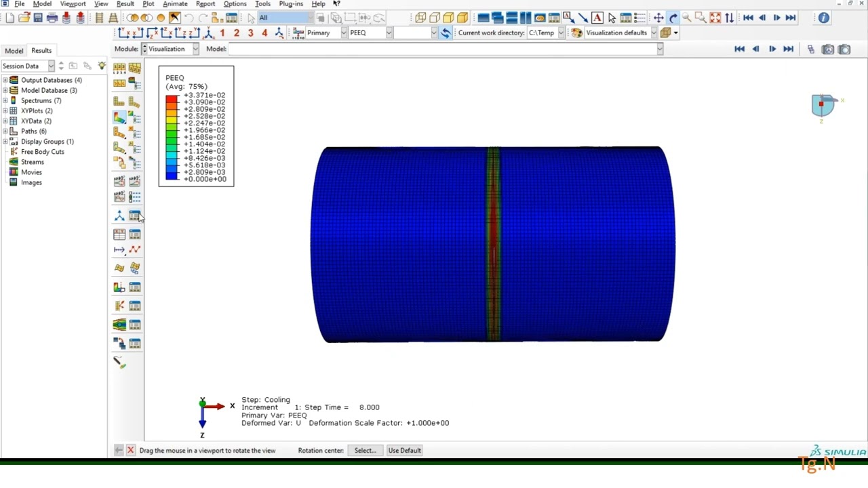
Task: Switch to the Results tab
Action: tap(41, 50)
